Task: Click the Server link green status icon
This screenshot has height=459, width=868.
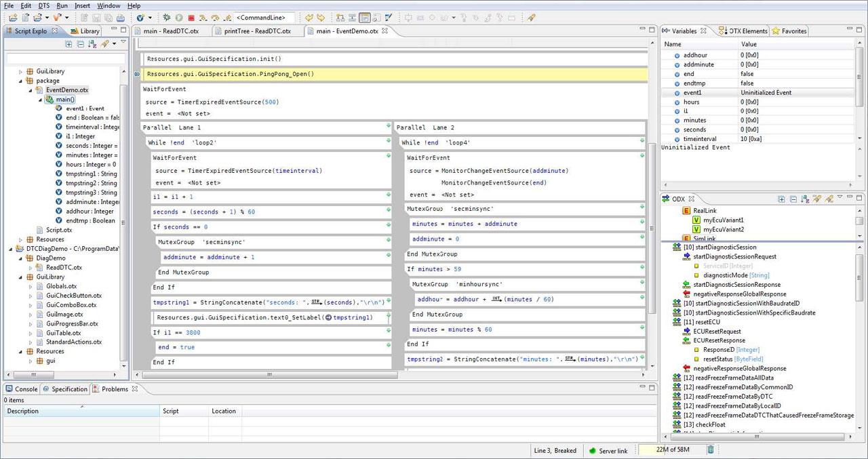Action: (x=592, y=451)
